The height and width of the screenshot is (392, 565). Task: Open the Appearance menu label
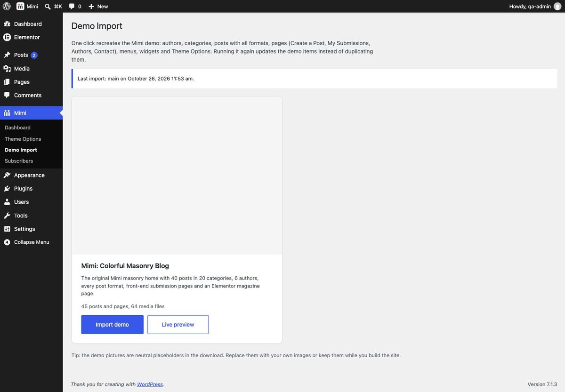coord(29,175)
